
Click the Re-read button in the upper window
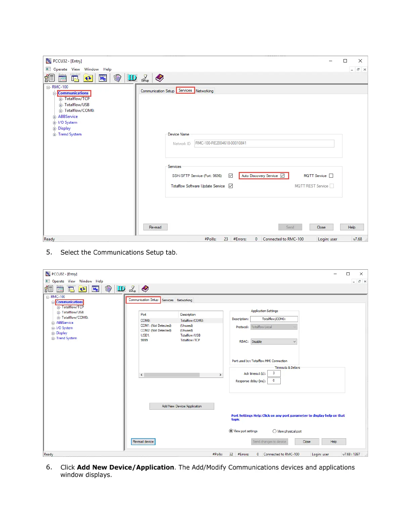click(x=155, y=227)
